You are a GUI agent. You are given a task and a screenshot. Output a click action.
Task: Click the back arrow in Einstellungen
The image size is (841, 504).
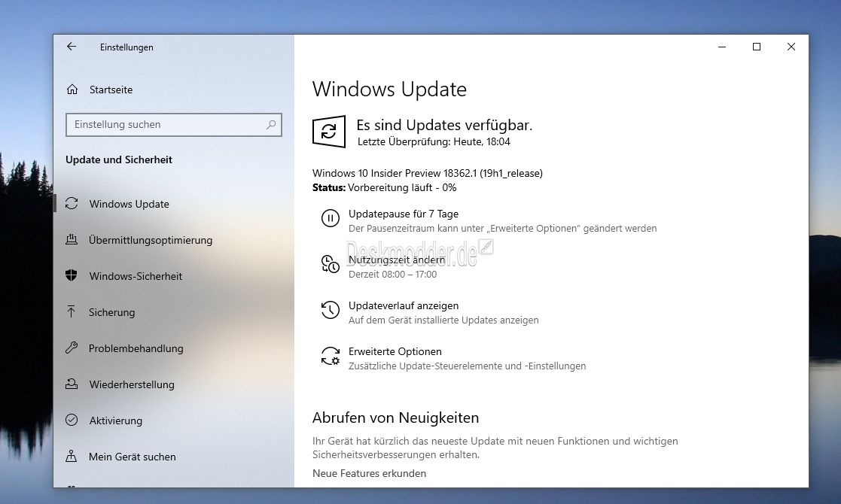click(72, 47)
